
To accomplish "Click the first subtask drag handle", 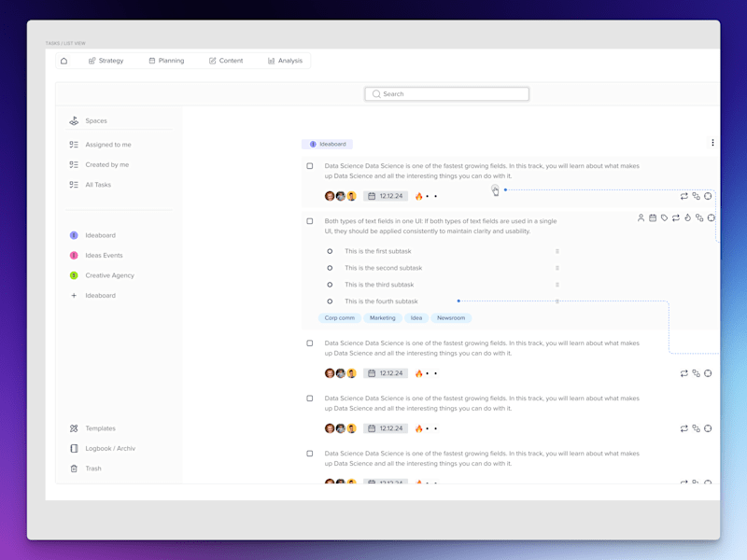I will click(557, 251).
